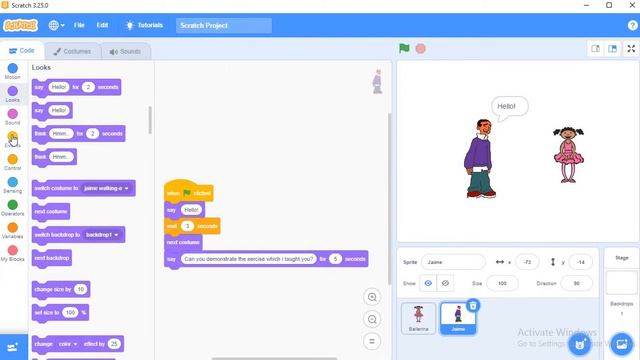Zoom in the code workspace
Image resolution: width=640 pixels, height=360 pixels.
[x=372, y=297]
